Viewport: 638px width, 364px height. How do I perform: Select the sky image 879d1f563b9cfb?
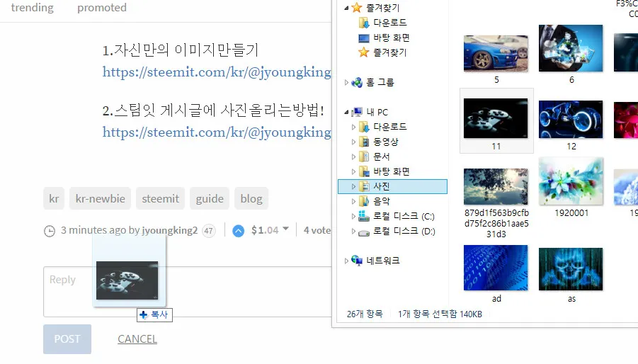point(496,186)
